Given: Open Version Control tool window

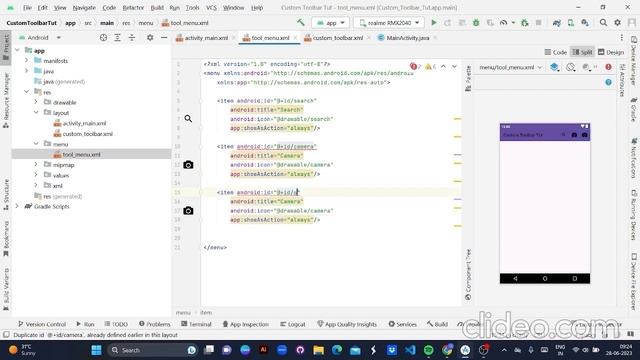Looking at the screenshot, I should click(x=42, y=324).
